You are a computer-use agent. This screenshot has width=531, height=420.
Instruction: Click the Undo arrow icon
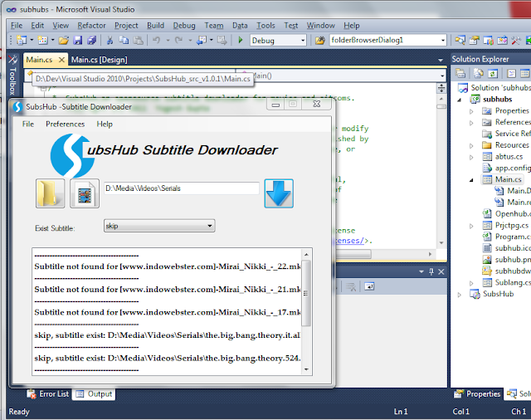click(156, 41)
